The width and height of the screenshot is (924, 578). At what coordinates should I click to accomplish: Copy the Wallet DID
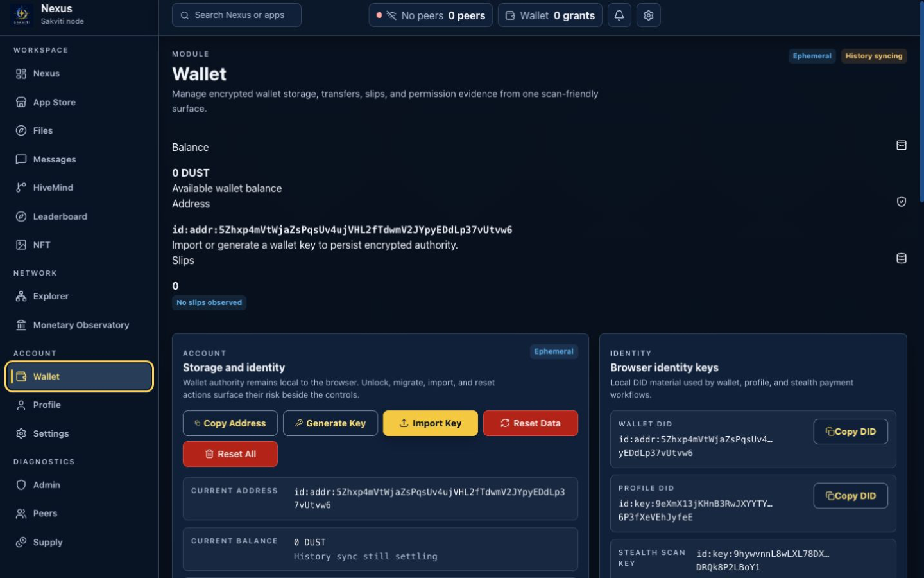click(851, 432)
